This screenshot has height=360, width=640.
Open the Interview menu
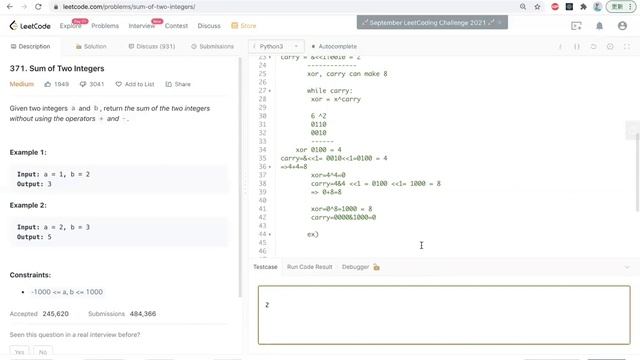[x=142, y=26]
